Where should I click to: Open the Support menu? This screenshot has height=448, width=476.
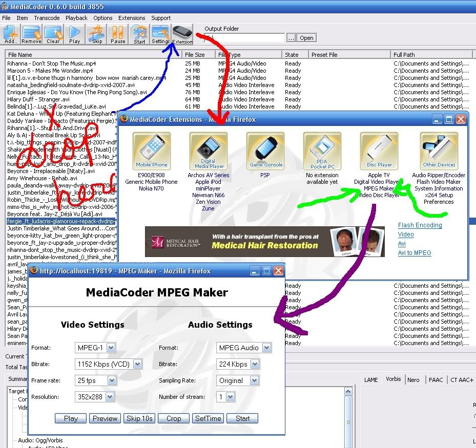161,18
